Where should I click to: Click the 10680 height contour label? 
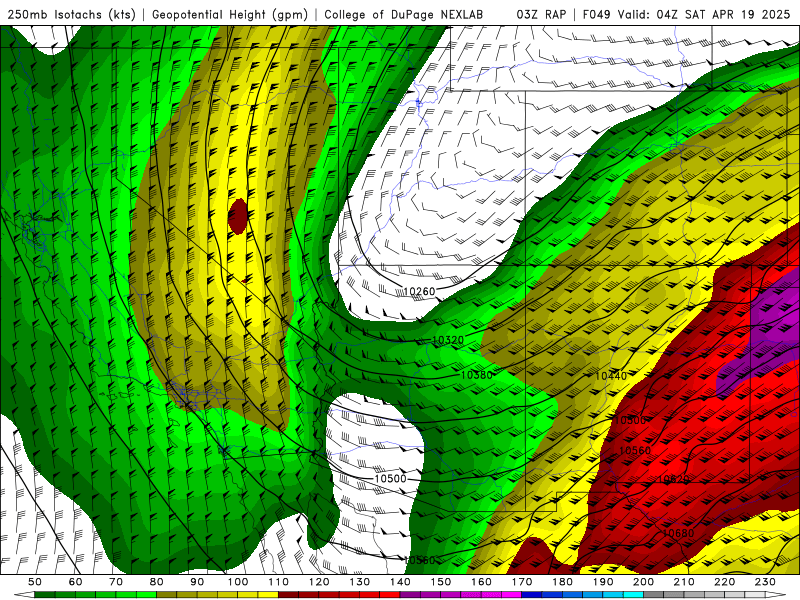click(678, 533)
